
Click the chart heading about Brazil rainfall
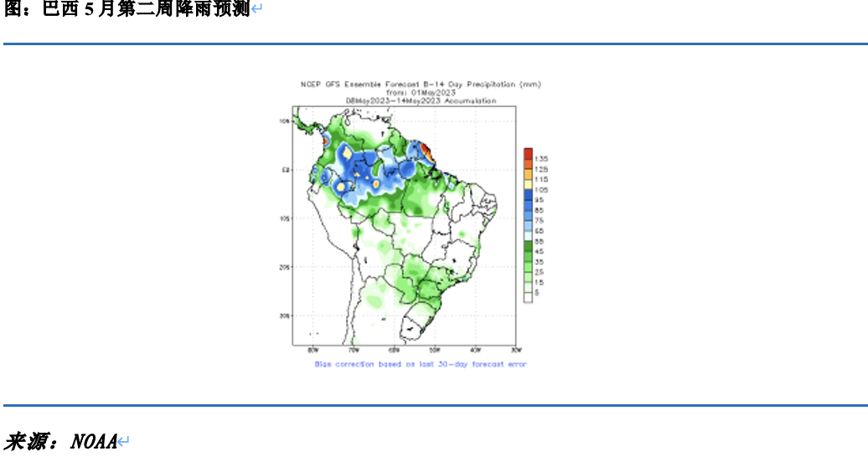127,10
